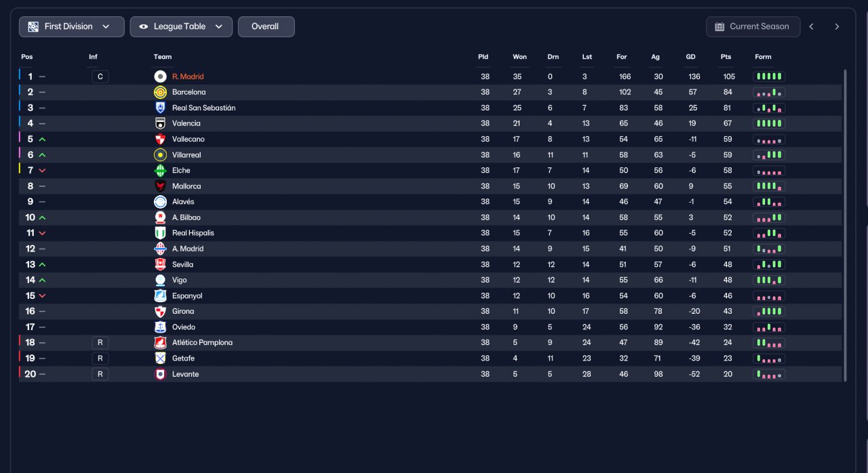Click the Elche club badge icon
The height and width of the screenshot is (473, 868).
(160, 170)
